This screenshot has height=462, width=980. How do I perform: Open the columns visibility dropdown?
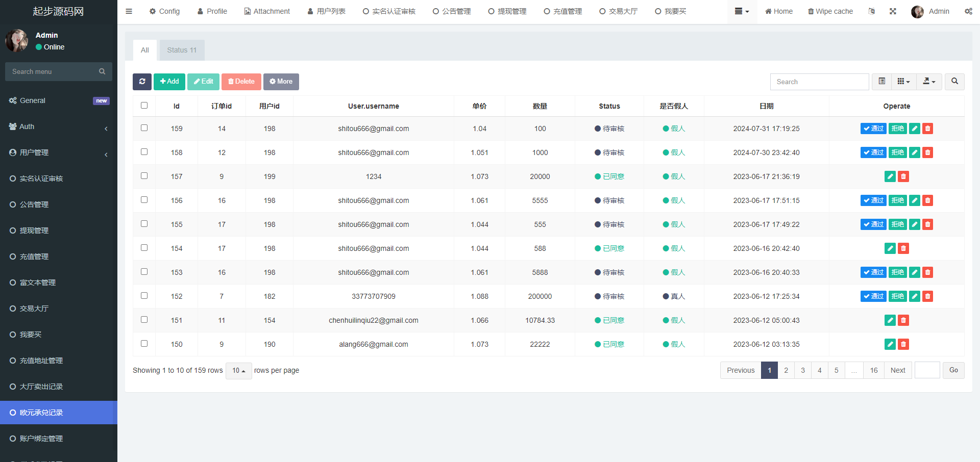[x=903, y=82]
